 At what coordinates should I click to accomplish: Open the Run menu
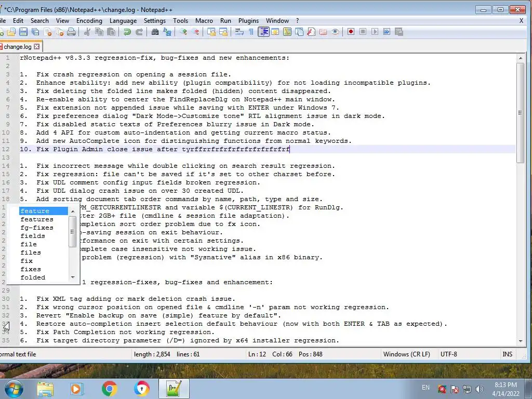click(x=225, y=21)
